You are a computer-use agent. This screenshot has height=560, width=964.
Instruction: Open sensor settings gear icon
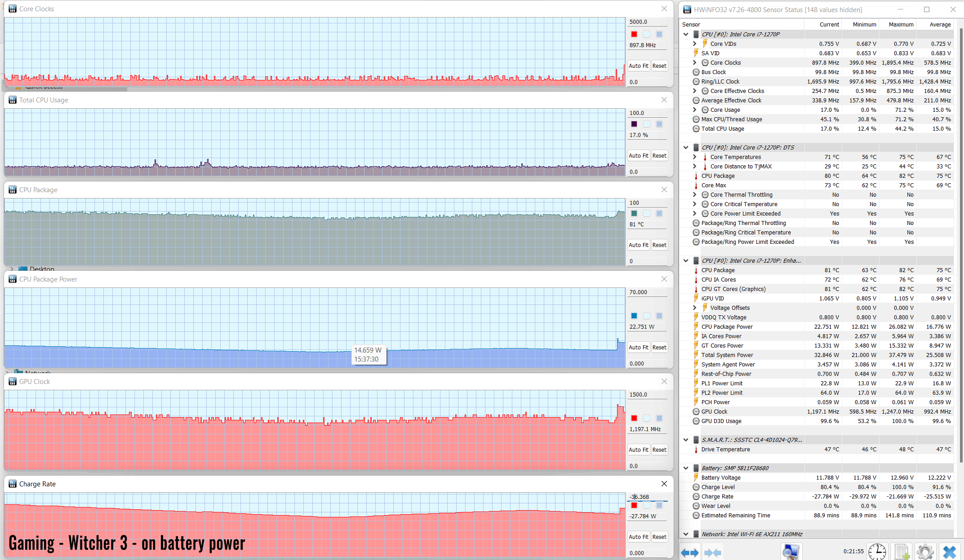pos(925,551)
